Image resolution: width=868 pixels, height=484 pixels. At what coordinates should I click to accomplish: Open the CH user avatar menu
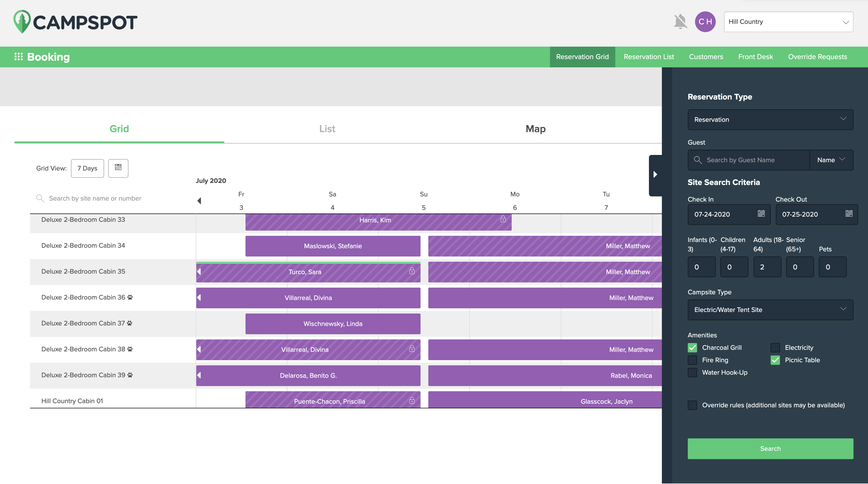(705, 22)
